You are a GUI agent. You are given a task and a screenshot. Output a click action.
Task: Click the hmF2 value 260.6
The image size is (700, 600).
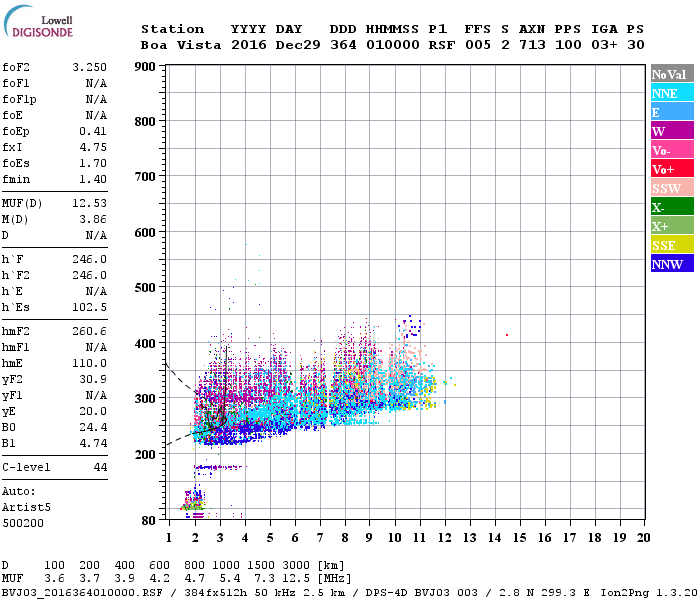point(89,331)
